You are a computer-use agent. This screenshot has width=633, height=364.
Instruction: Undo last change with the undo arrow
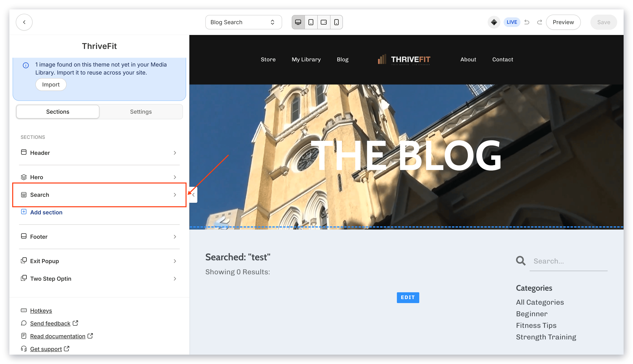click(527, 22)
